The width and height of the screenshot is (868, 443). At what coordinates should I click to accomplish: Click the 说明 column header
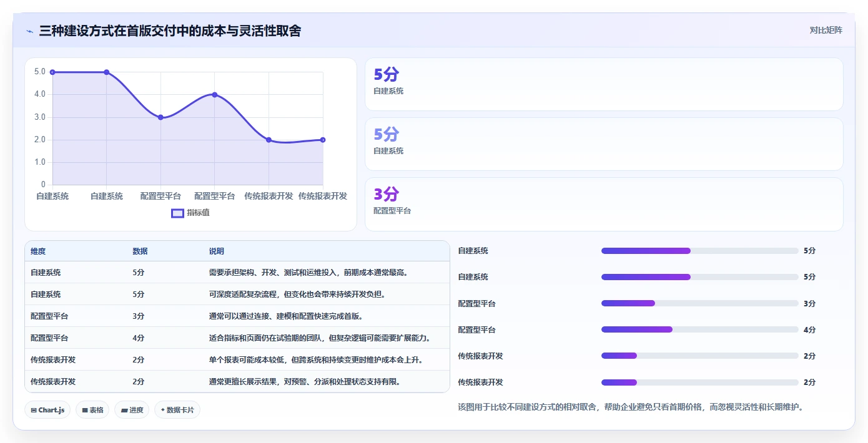tap(217, 251)
